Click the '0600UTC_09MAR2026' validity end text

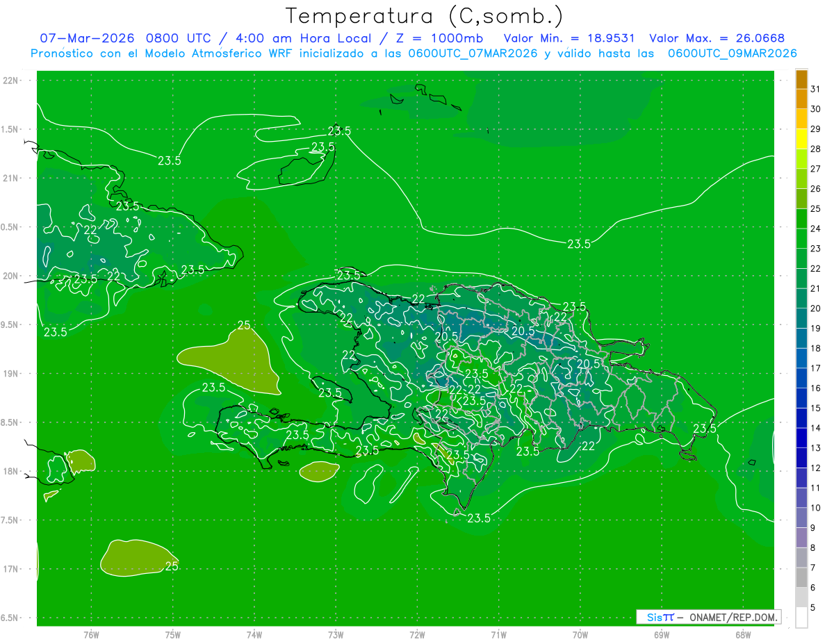pyautogui.click(x=732, y=53)
